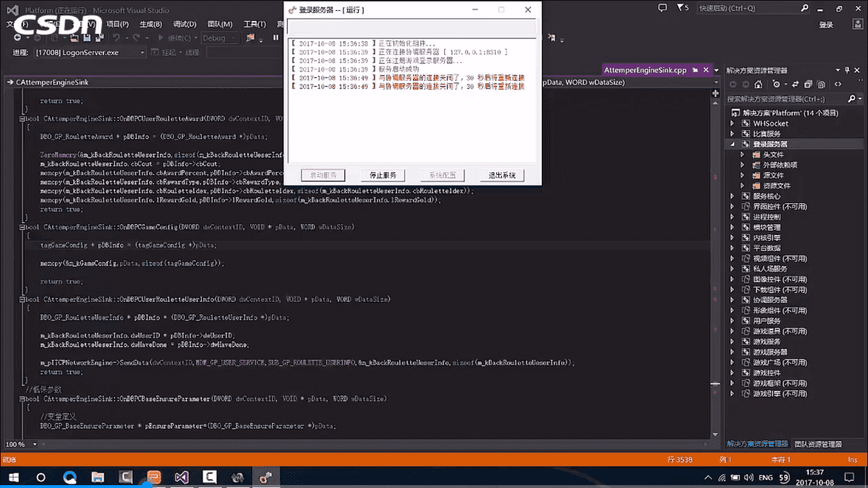This screenshot has height=488, width=868.
Task: Collapse the 登录服务器 project node
Action: pos(732,144)
